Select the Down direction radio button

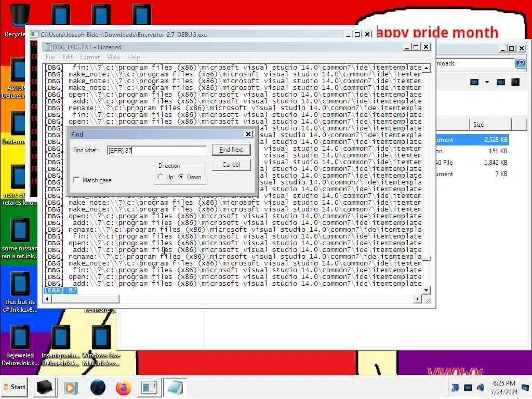pos(181,177)
